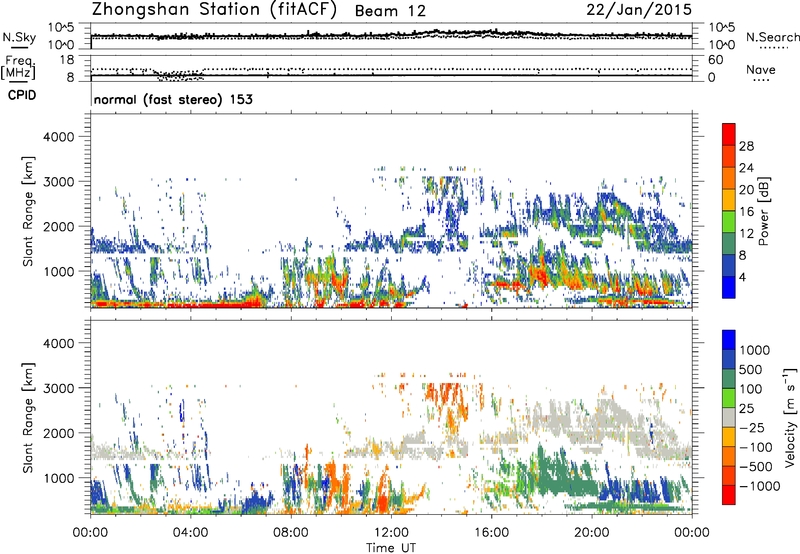Click the 16:00 time axis tick label
Image resolution: width=800 pixels, height=554 pixels.
[x=491, y=533]
